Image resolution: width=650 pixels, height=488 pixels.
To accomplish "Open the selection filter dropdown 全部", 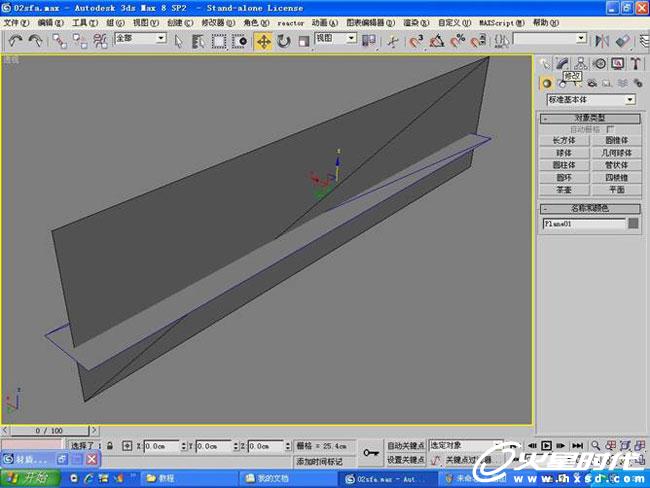I will click(140, 38).
